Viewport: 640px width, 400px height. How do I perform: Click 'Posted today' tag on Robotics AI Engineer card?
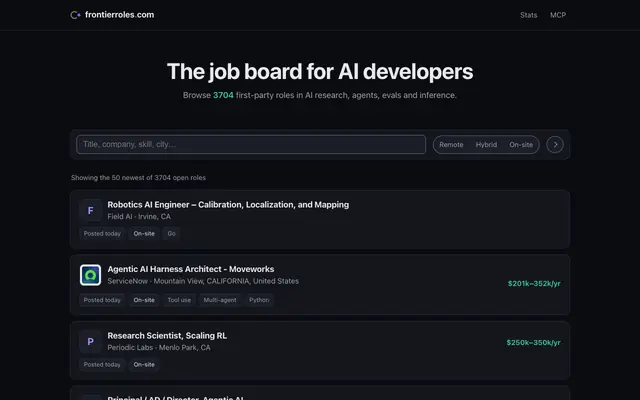coord(102,233)
